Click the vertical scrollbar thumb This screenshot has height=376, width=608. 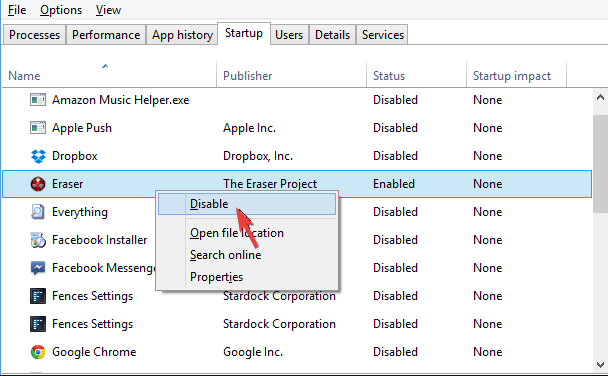(600, 163)
